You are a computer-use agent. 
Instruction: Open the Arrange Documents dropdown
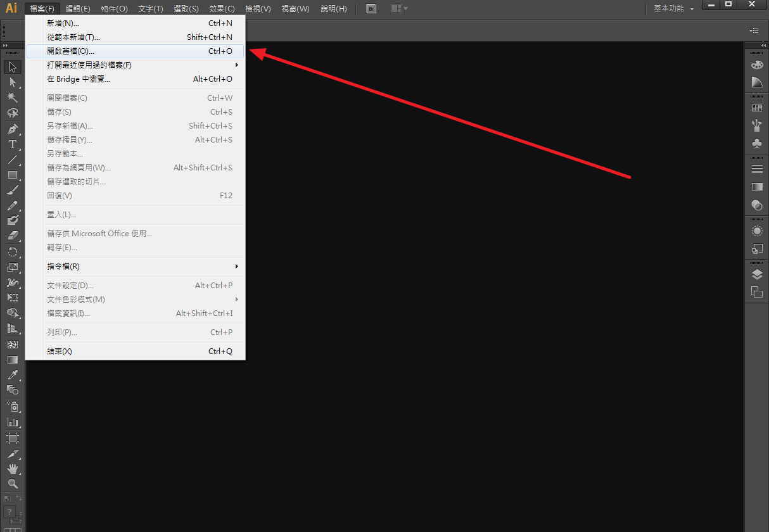click(x=399, y=9)
